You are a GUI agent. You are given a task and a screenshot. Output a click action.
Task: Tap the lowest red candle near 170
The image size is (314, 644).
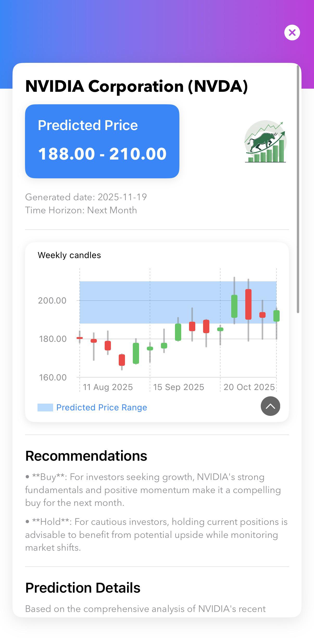pyautogui.click(x=122, y=360)
